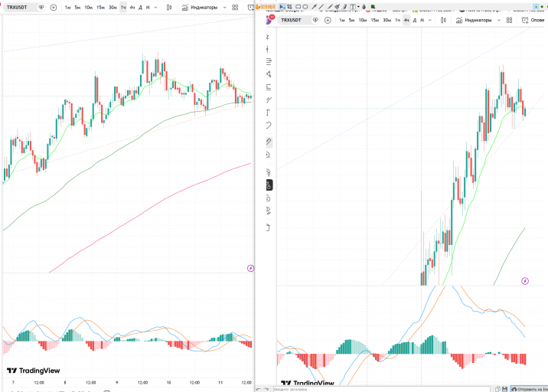Open TRXUSDT symbol search in right chart
This screenshot has width=548, height=392.
pyautogui.click(x=291, y=20)
